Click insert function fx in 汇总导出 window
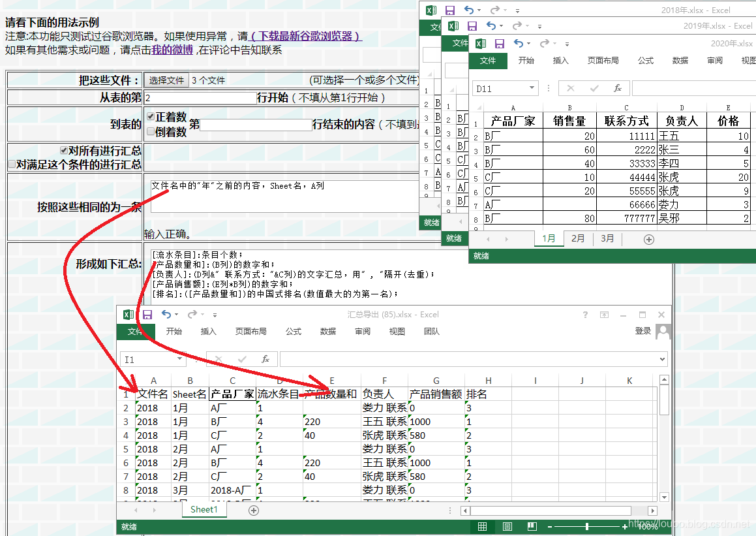Image resolution: width=756 pixels, height=536 pixels. 265,359
